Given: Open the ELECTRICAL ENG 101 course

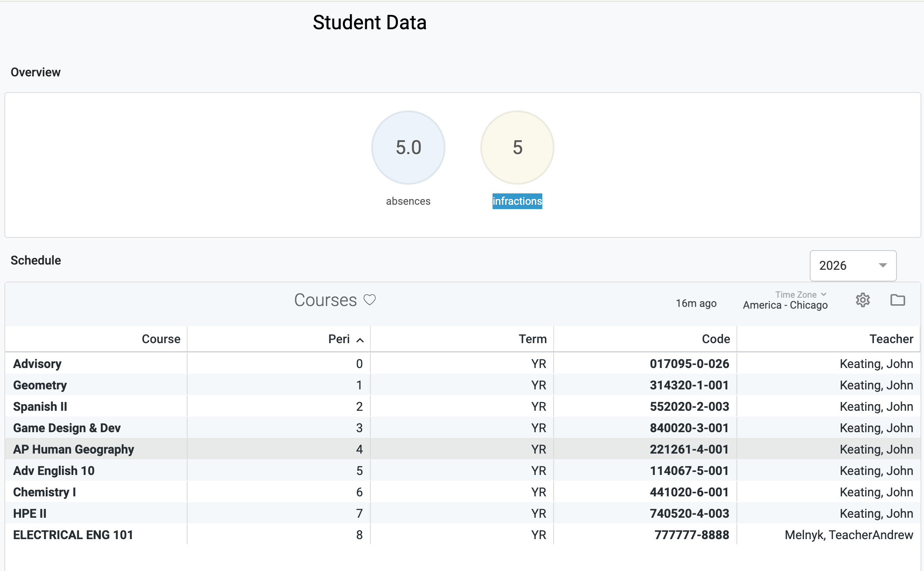Looking at the screenshot, I should pos(73,535).
